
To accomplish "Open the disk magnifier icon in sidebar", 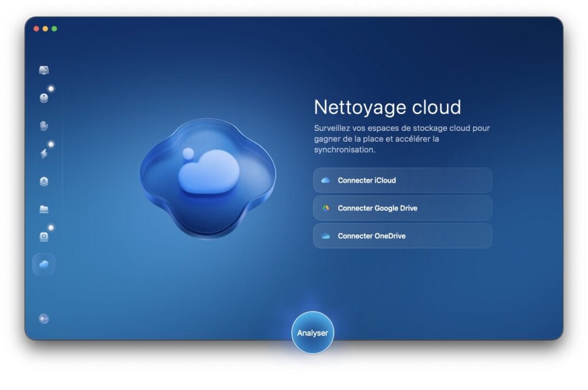I will click(x=44, y=237).
